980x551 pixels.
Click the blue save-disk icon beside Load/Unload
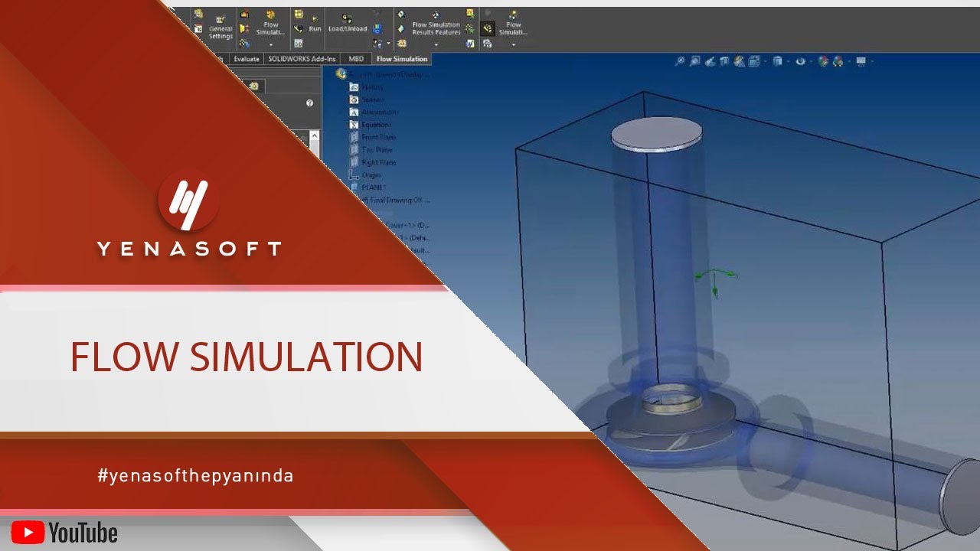377,29
